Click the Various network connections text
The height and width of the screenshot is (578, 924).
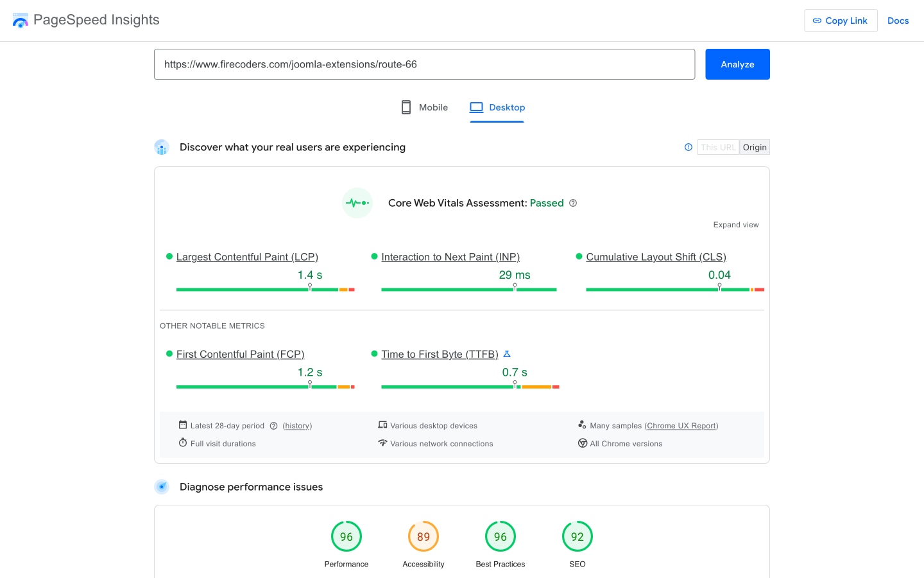click(x=441, y=444)
